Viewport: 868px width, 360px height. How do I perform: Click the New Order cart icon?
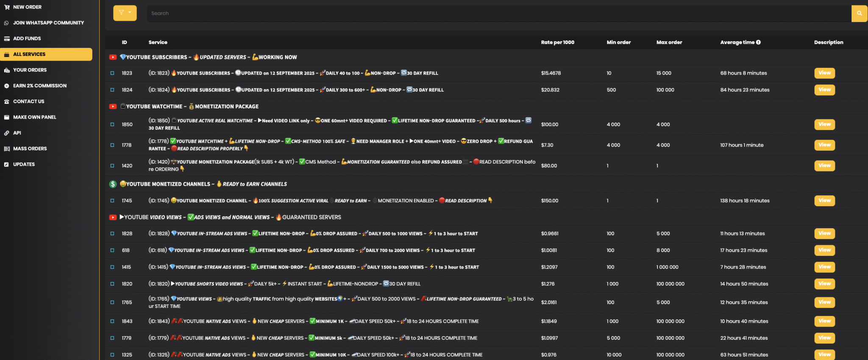(x=7, y=7)
